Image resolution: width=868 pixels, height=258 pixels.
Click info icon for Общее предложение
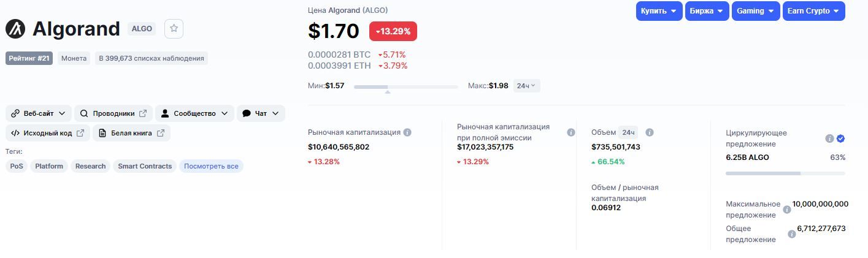click(791, 234)
